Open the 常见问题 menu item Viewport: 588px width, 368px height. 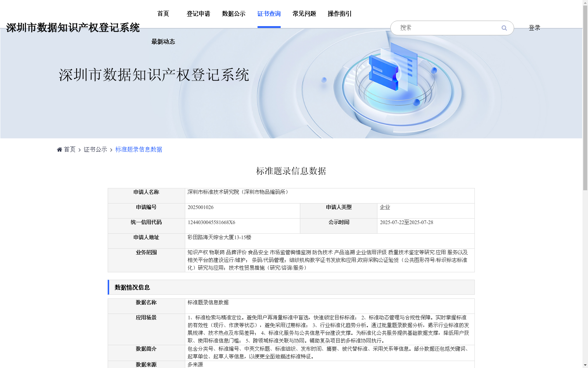[x=304, y=14]
